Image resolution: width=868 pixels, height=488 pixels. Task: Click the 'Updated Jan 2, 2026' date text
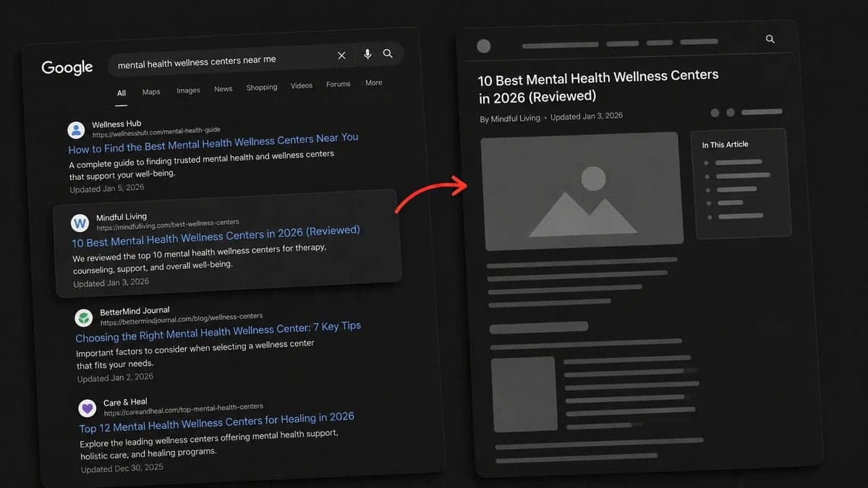click(x=115, y=377)
